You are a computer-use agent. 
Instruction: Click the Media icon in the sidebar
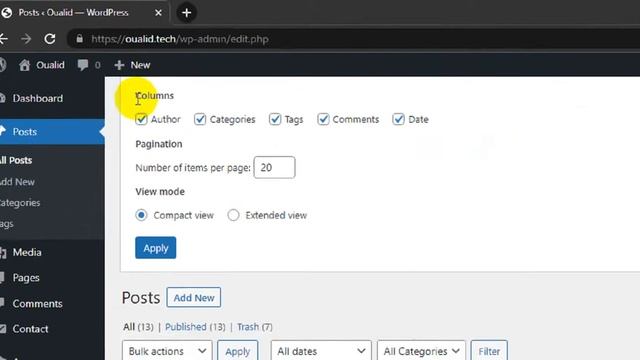pos(3,253)
